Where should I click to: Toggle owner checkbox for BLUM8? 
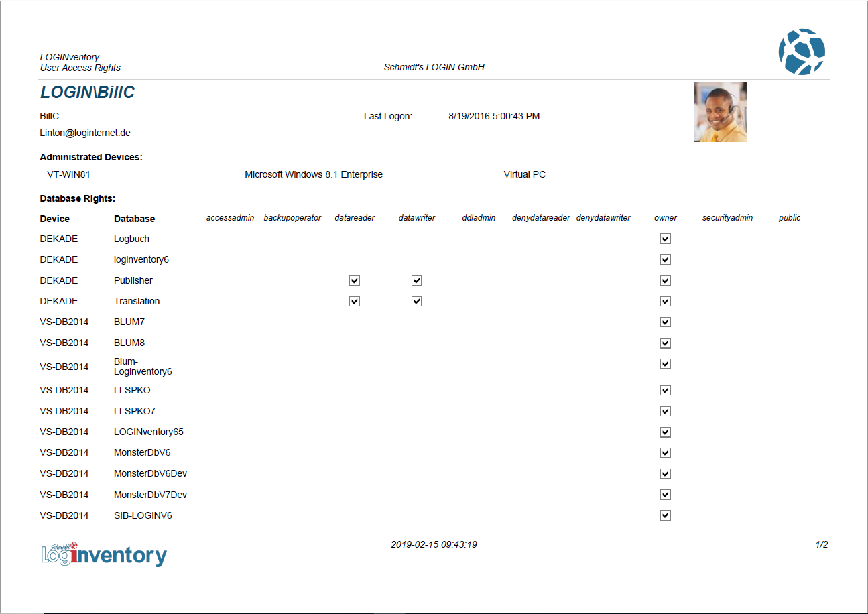(x=666, y=343)
